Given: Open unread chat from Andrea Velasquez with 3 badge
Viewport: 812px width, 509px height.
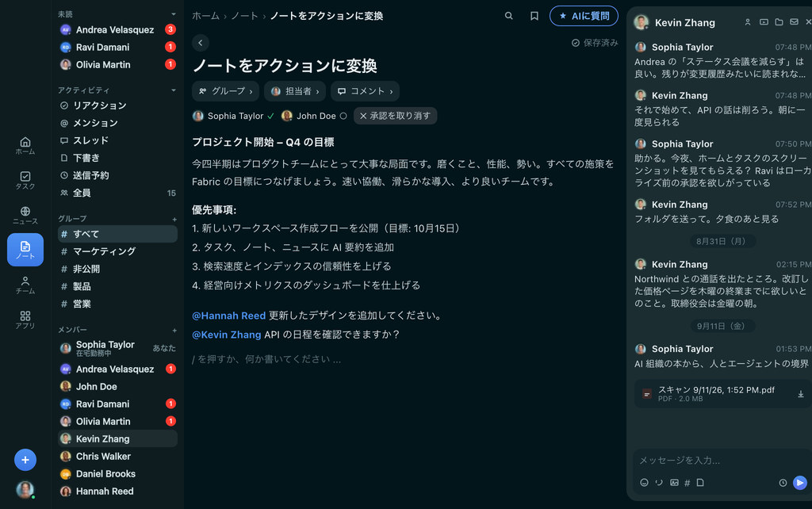Looking at the screenshot, I should coord(117,29).
